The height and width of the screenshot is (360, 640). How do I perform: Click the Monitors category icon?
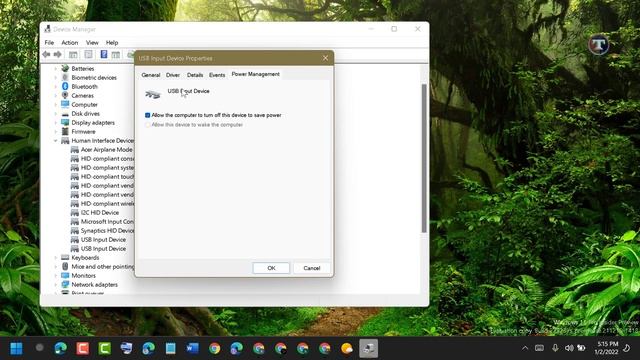(65, 276)
